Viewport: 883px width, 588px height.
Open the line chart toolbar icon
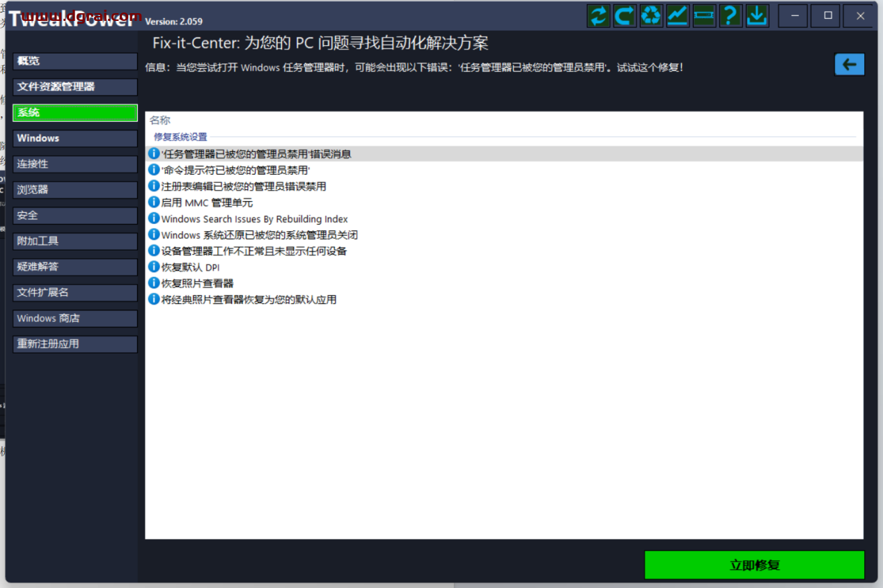tap(678, 15)
